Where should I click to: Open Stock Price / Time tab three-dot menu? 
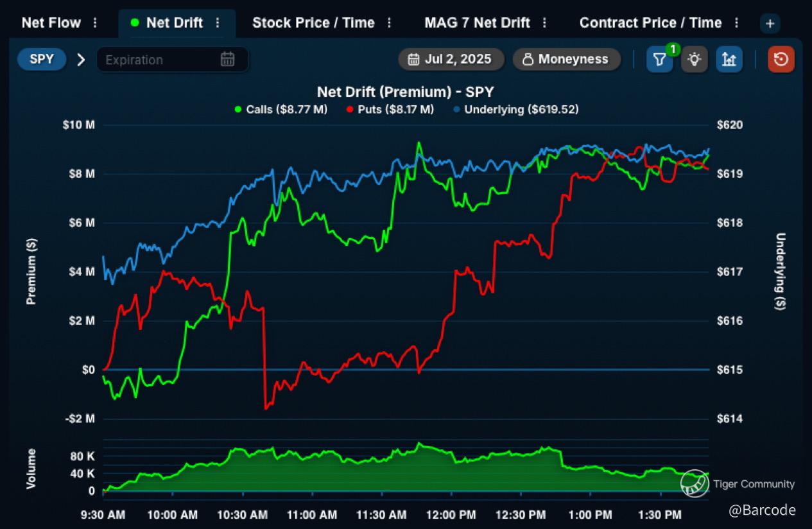pos(389,23)
